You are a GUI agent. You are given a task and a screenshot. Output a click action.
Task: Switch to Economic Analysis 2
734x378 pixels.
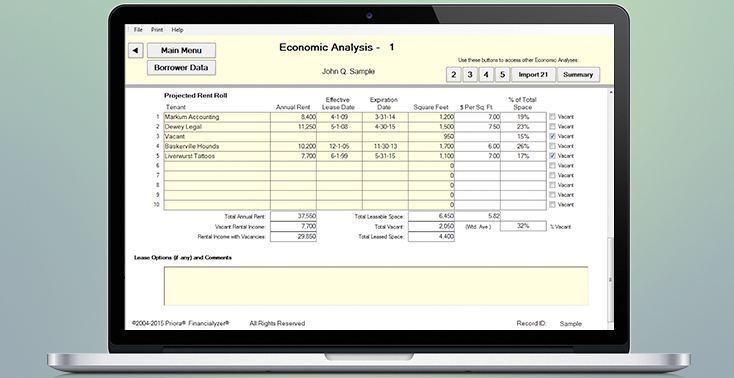click(x=453, y=75)
